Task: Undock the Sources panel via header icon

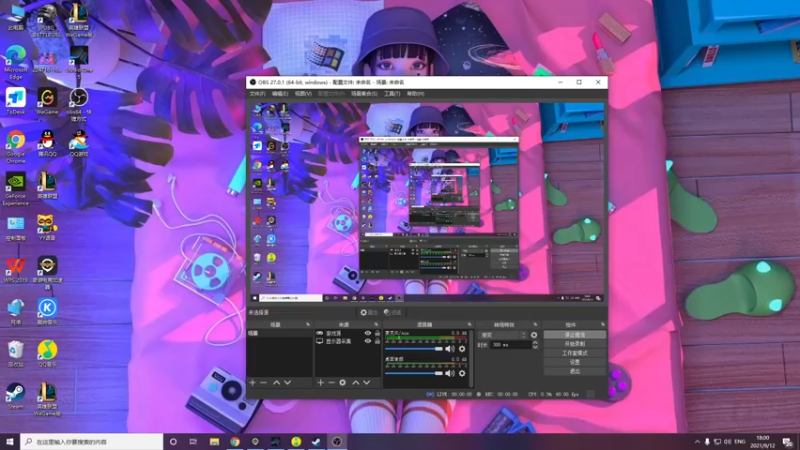Action: tap(377, 324)
